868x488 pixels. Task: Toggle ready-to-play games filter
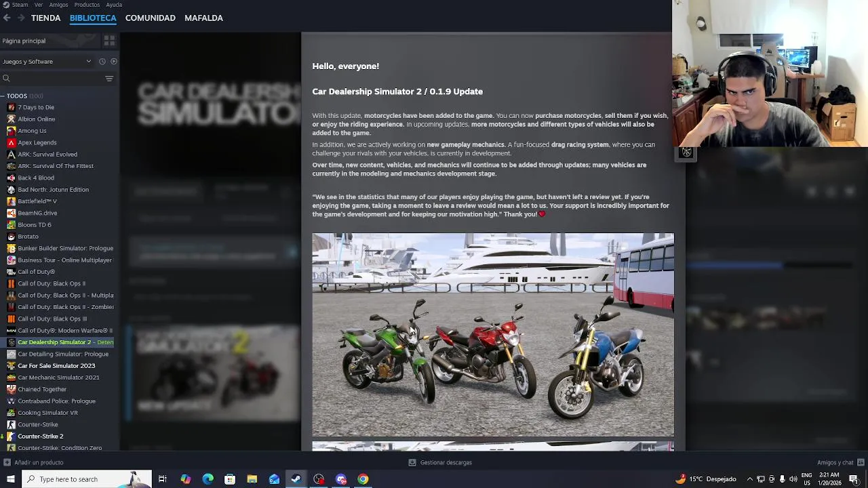[x=113, y=62]
